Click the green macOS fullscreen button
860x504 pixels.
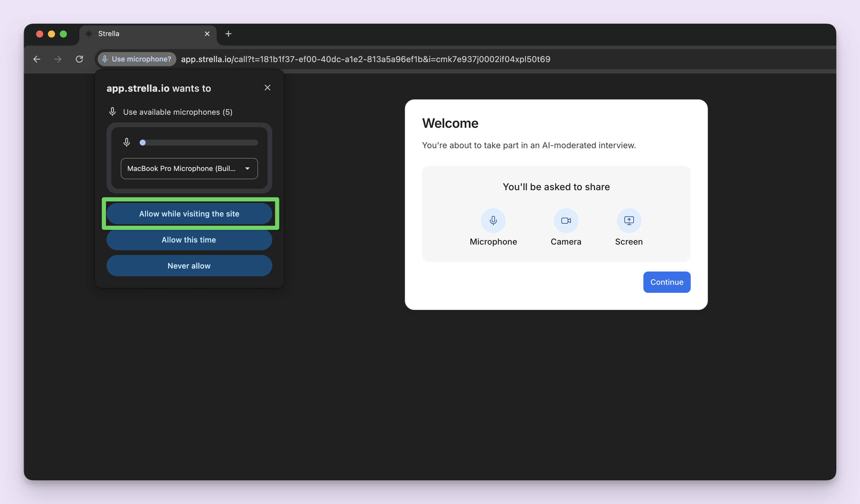pyautogui.click(x=63, y=34)
